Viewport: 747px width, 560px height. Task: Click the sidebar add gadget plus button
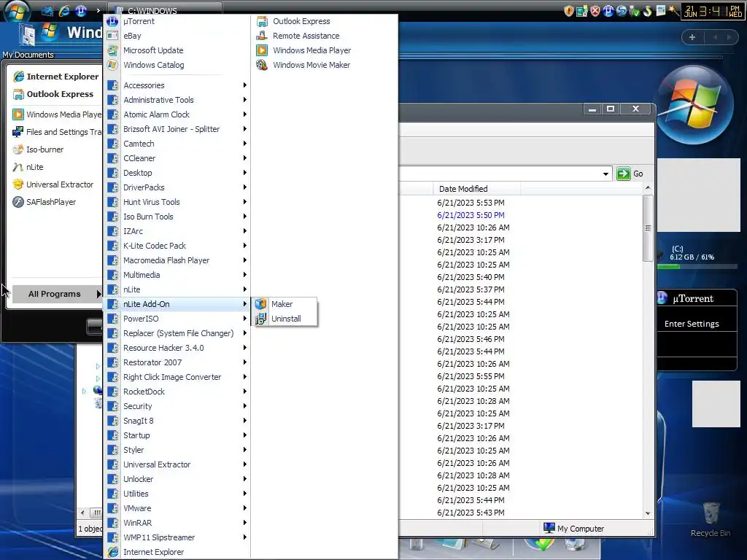pos(692,37)
